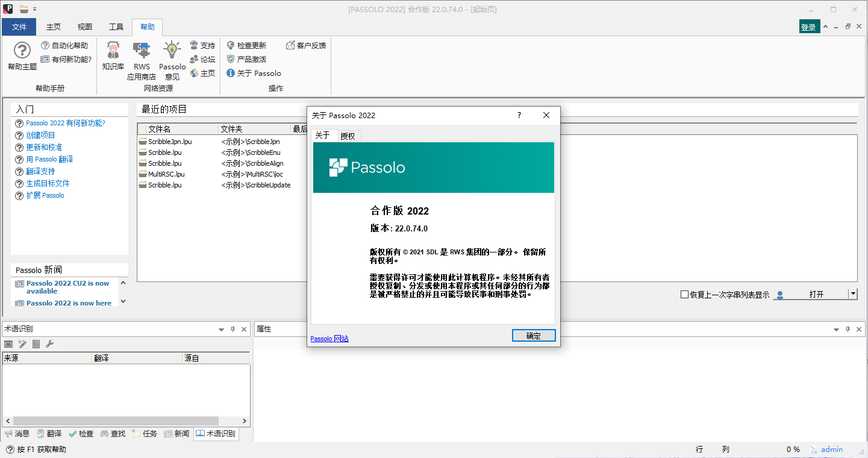Image resolution: width=868 pixels, height=458 pixels.
Task: Switch to the 检查 bottom tab
Action: 81,434
